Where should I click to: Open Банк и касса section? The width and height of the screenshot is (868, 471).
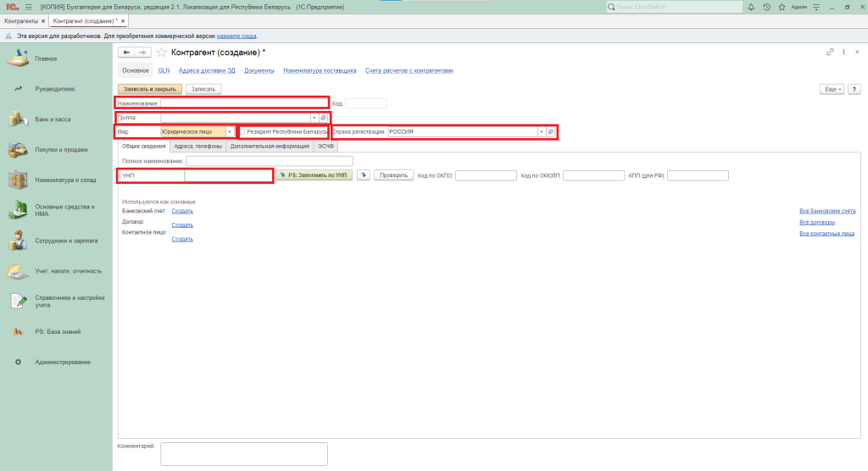pos(52,119)
